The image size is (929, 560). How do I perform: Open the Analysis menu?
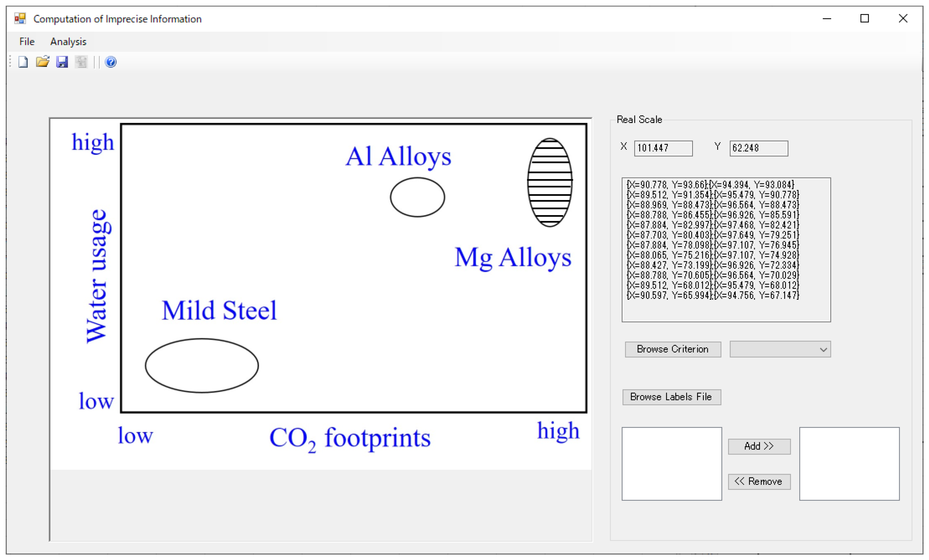68,41
